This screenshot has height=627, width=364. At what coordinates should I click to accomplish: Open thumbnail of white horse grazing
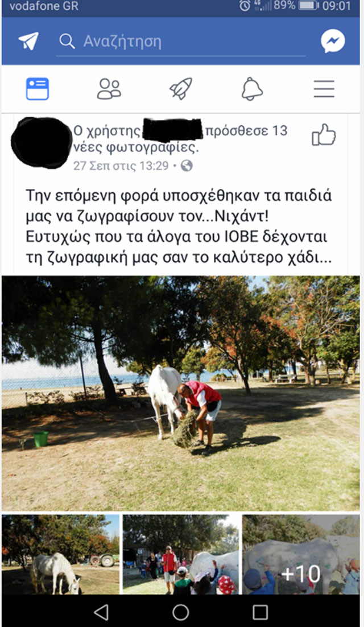[x=61, y=554]
